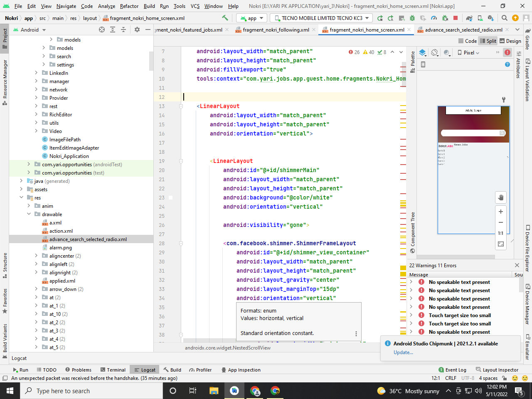
Task: Open the SDK Manager icon
Action: (x=490, y=18)
